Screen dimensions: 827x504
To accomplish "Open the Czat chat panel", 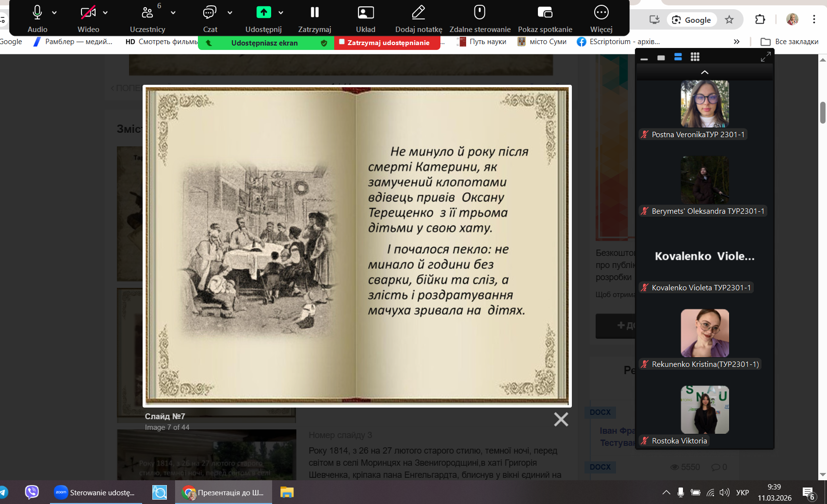I will pyautogui.click(x=210, y=18).
